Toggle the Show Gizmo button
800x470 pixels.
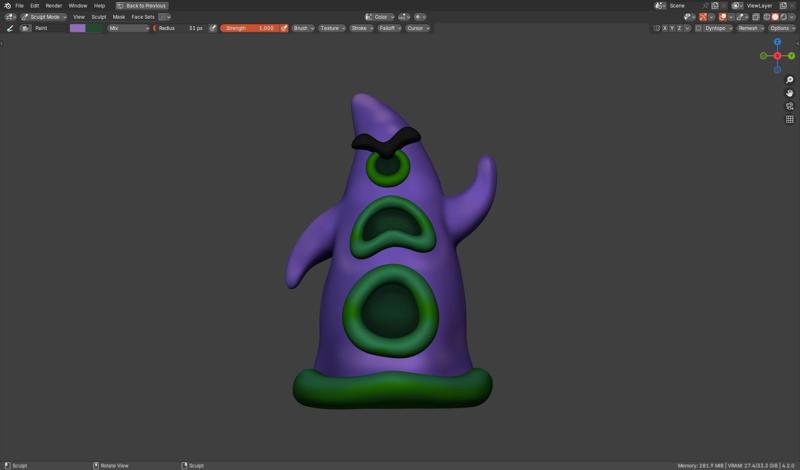(703, 17)
